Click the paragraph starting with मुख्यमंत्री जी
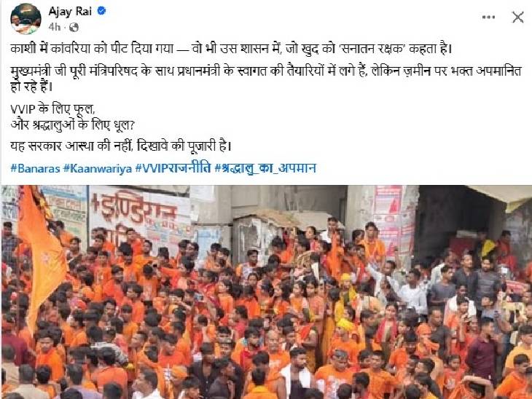This screenshot has height=399, width=532. tap(266, 79)
